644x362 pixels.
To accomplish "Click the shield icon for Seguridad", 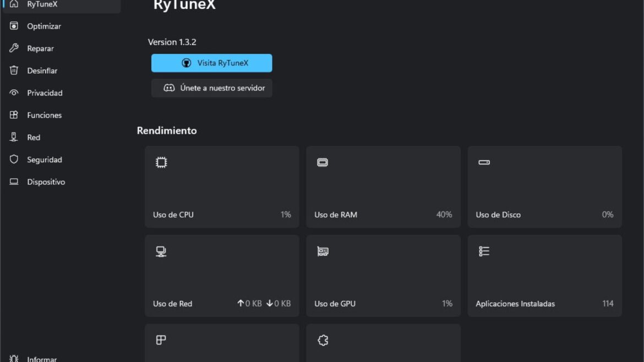I will click(x=14, y=159).
